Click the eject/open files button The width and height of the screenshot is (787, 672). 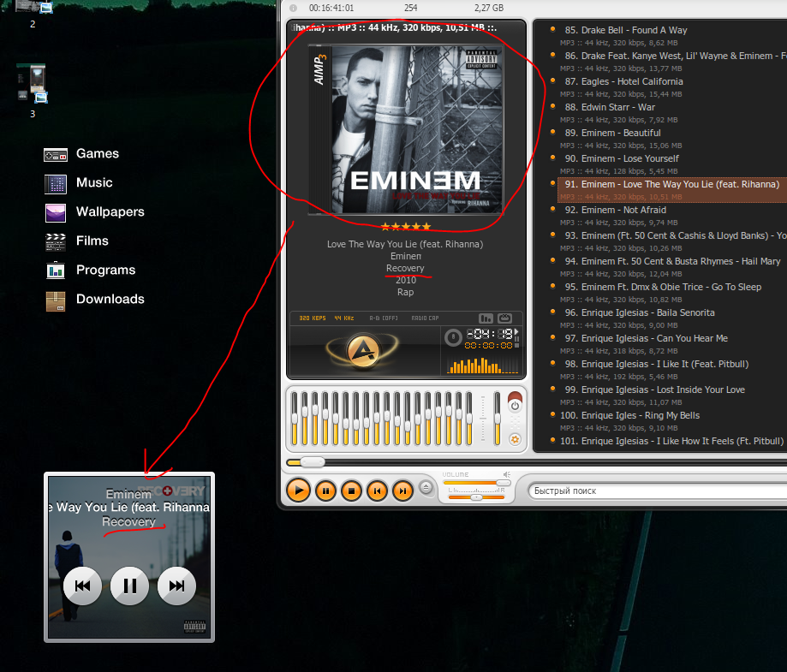426,487
